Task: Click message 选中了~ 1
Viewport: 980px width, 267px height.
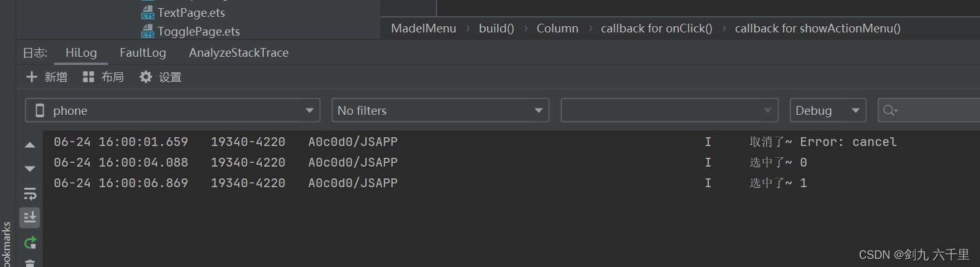Action: (778, 183)
